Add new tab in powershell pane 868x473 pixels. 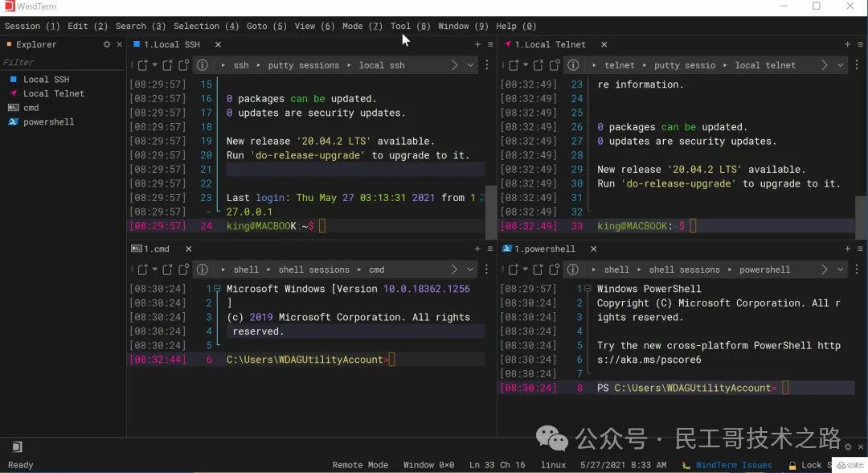coord(848,249)
